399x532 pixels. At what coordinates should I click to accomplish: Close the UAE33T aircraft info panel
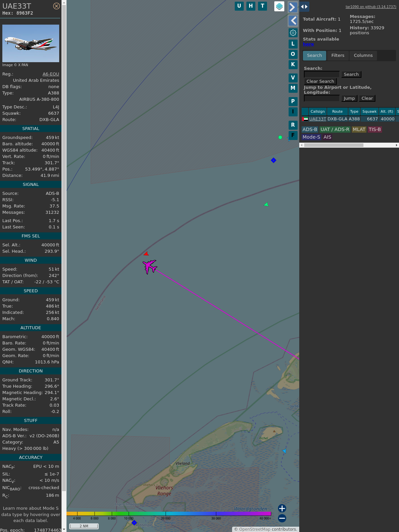pyautogui.click(x=57, y=6)
